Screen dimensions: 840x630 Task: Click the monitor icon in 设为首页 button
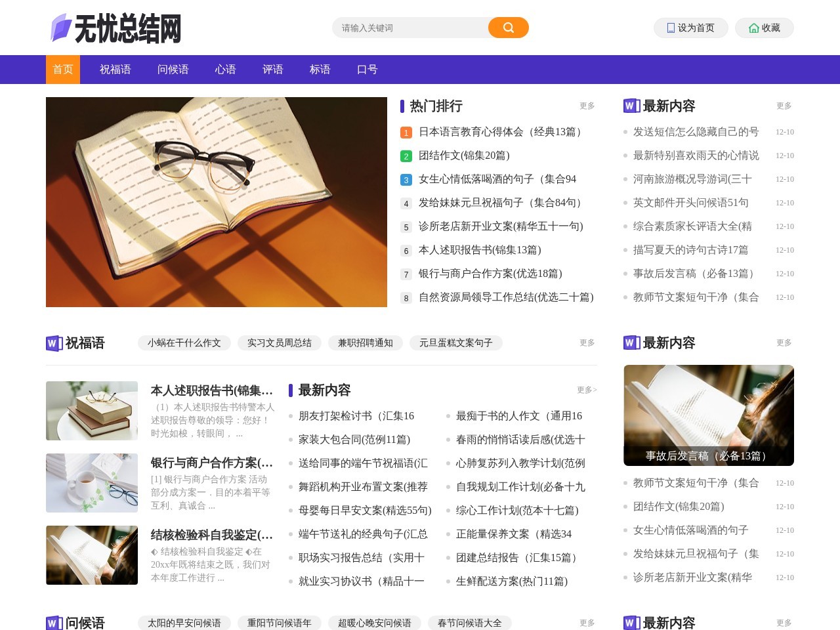[x=669, y=28]
